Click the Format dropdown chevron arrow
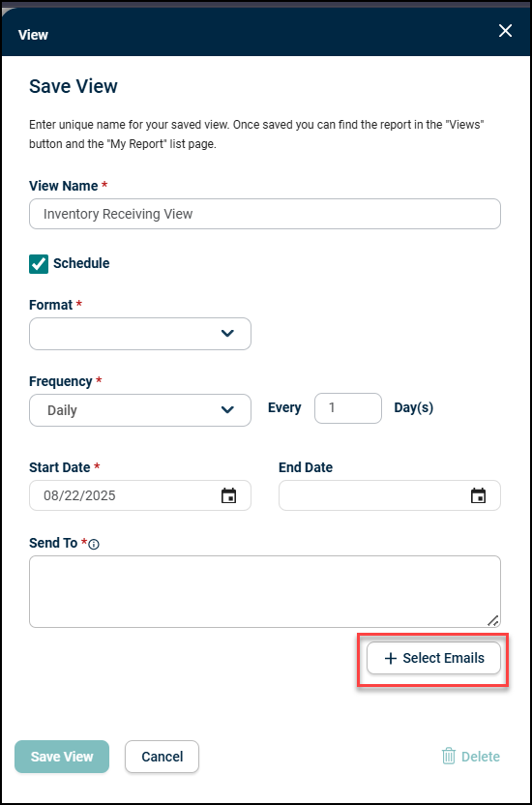Image resolution: width=532 pixels, height=805 pixels. (227, 333)
